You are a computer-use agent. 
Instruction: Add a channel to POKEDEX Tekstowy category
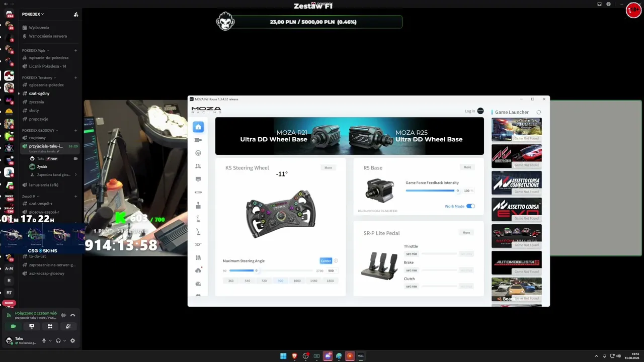(76, 77)
